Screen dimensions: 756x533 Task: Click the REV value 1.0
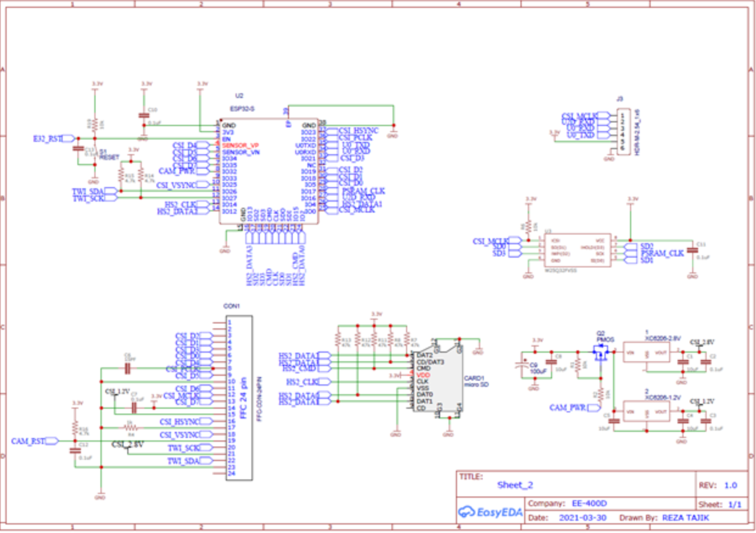pos(730,485)
